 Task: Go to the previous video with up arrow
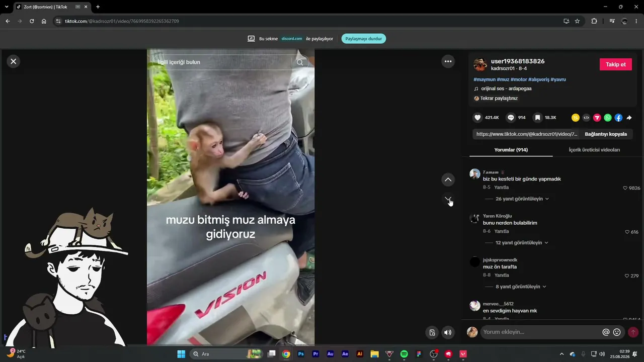448,179
